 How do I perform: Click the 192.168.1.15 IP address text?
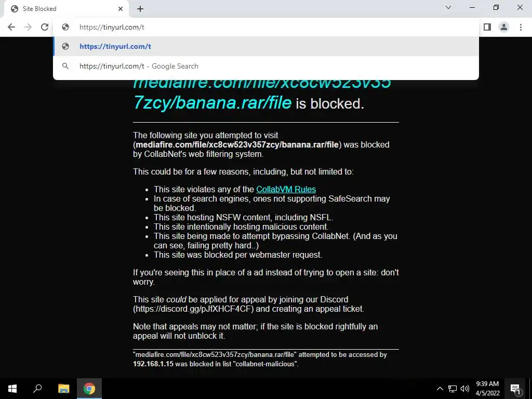(x=153, y=364)
